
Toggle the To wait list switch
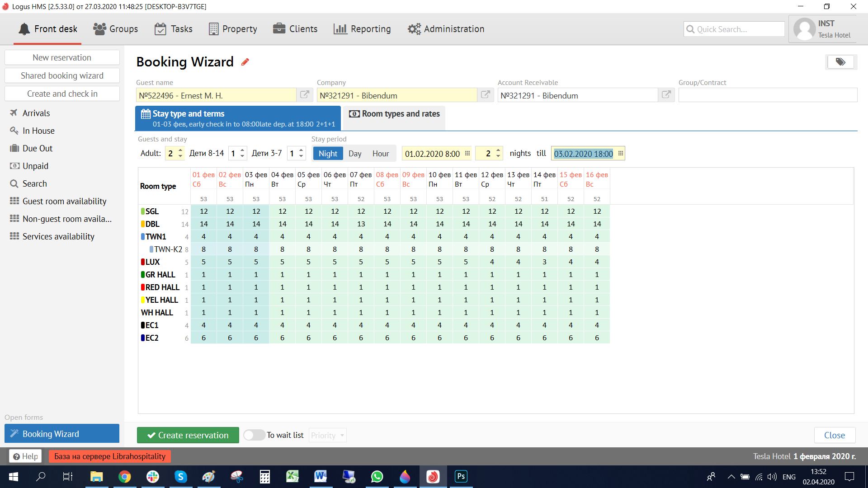[254, 435]
